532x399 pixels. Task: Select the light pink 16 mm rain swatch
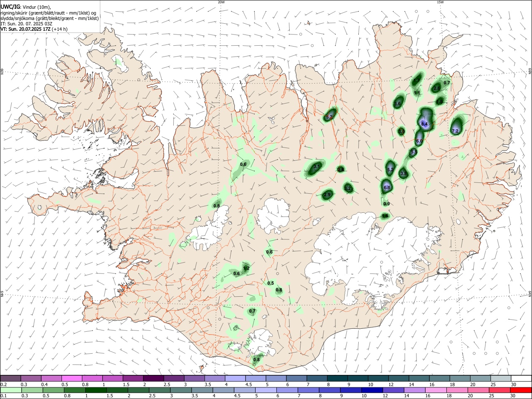click(x=436, y=390)
